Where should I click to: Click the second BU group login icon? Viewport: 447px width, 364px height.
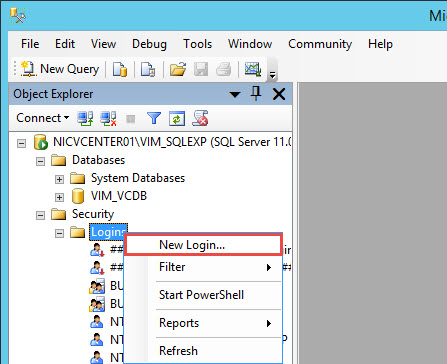[x=97, y=304]
